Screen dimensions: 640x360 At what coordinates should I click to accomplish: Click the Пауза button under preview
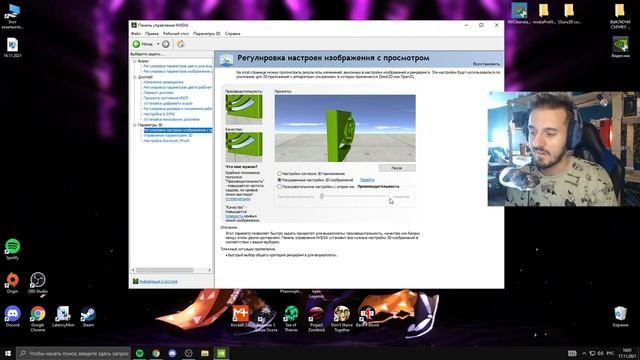(397, 168)
